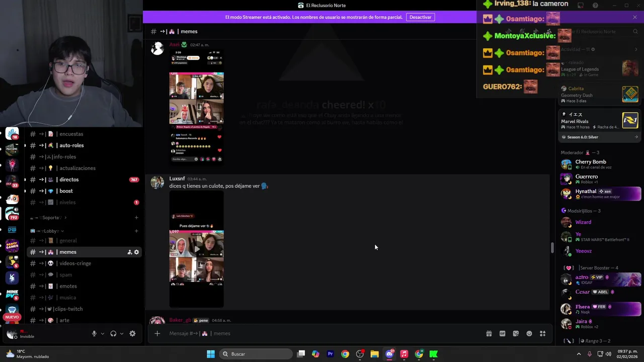
Task: Open the Party Games server icon
Action: pos(12,245)
